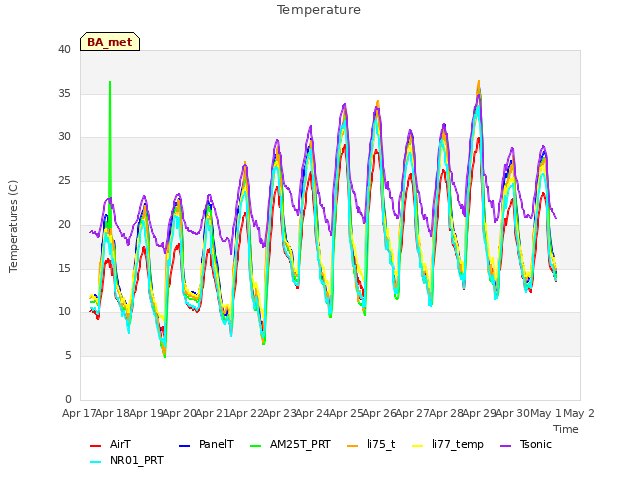Click the Apr 24 x-axis tick label

click(312, 413)
